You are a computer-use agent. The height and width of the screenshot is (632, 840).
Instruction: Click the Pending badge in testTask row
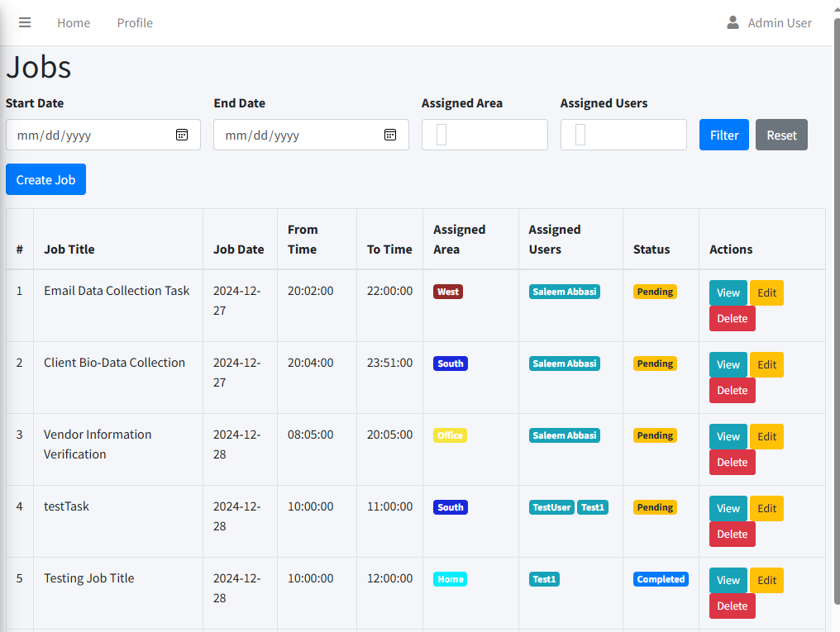point(655,507)
